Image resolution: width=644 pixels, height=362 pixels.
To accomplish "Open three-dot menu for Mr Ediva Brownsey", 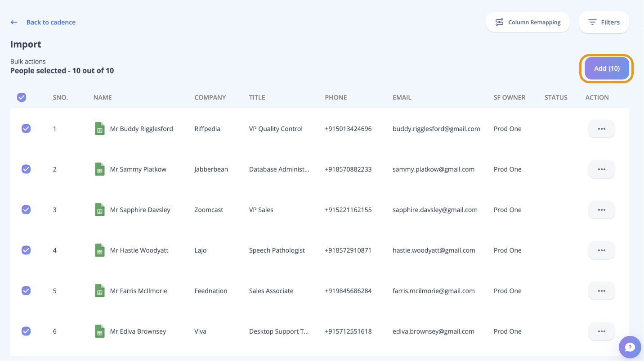I will (x=601, y=331).
